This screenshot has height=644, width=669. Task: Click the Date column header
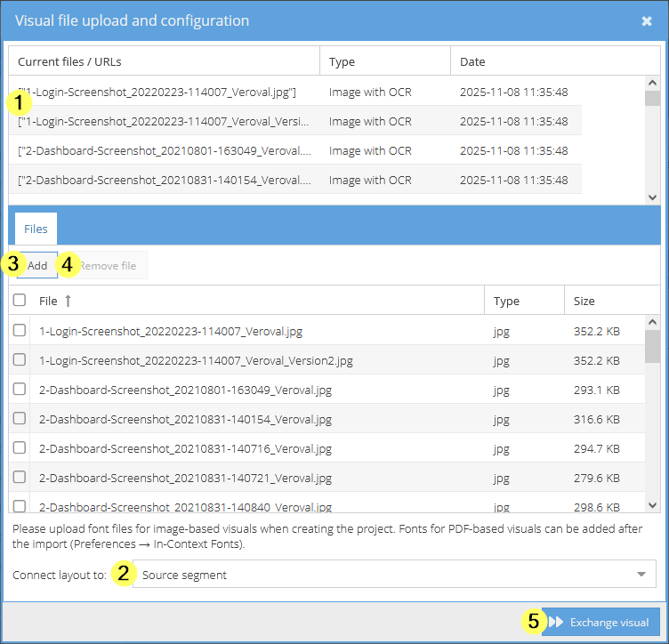472,62
